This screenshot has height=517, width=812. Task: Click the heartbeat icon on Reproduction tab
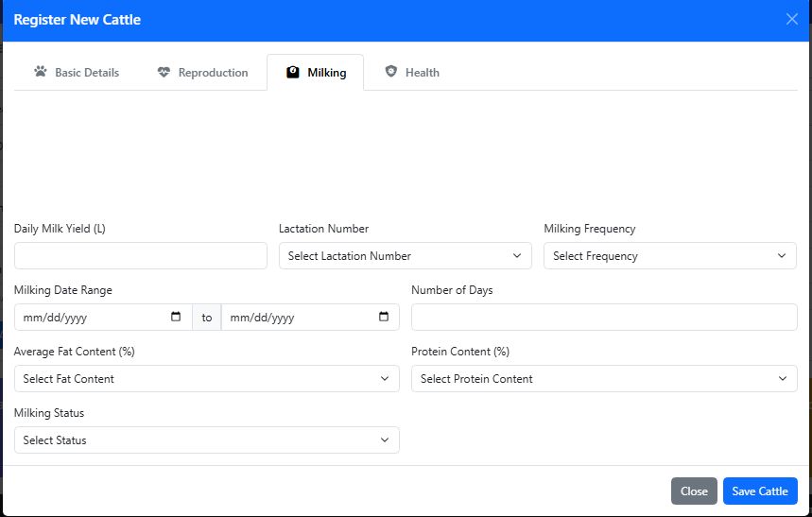click(x=164, y=72)
